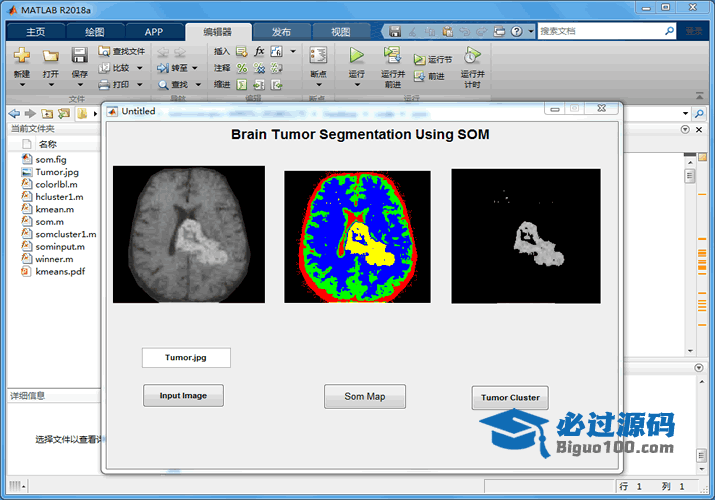Click the Som Map button
Image resolution: width=715 pixels, height=500 pixels.
pos(365,397)
